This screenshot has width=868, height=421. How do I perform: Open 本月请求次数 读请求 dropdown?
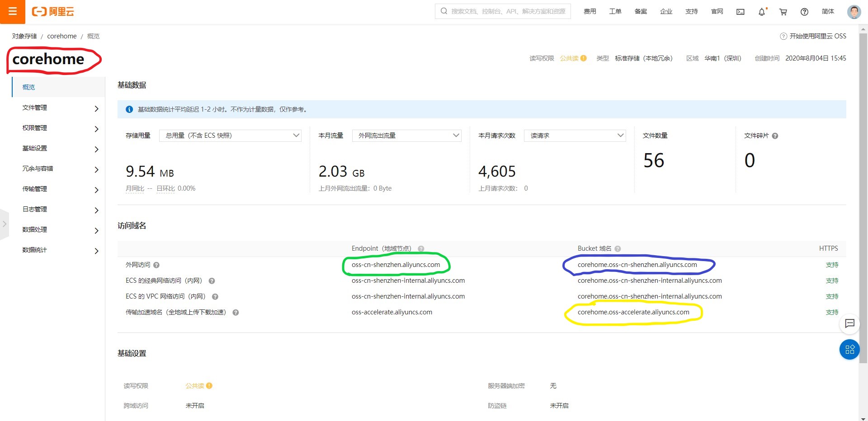tap(575, 136)
